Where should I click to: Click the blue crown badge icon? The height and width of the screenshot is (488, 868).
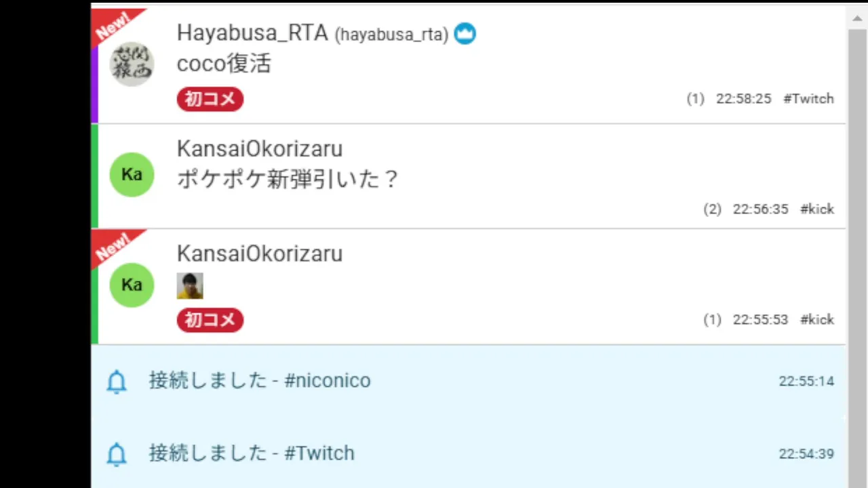pos(465,33)
